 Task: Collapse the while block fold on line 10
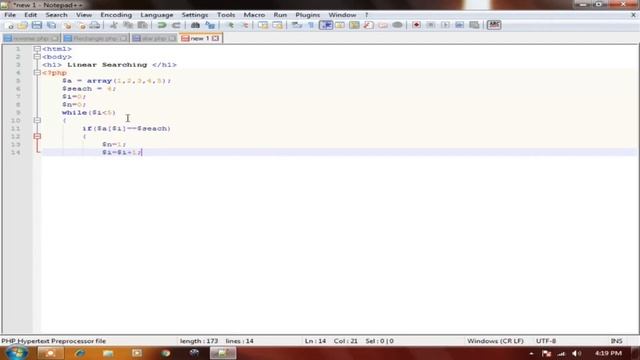[37, 120]
